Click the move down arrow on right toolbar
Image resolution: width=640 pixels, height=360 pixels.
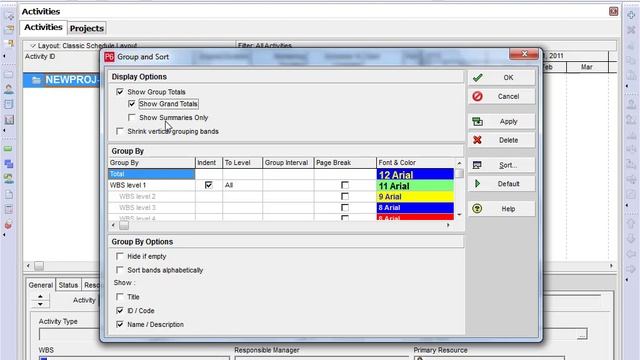point(631,238)
